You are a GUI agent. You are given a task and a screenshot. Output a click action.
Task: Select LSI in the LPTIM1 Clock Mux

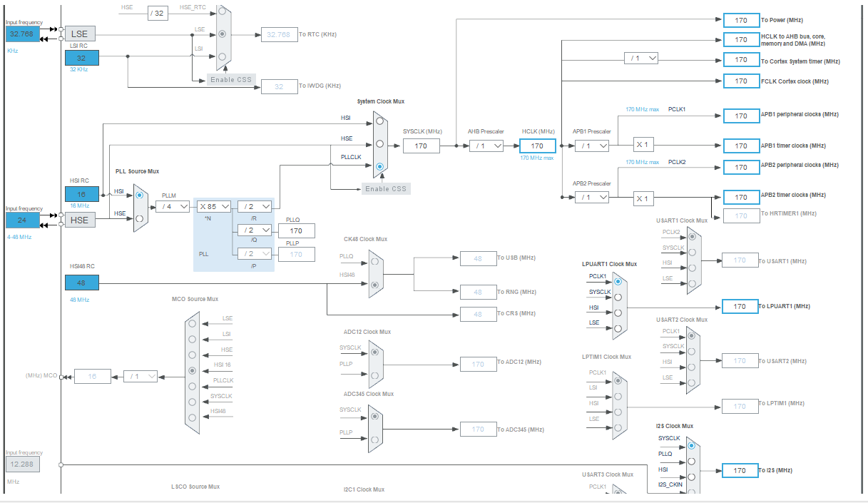coord(618,397)
